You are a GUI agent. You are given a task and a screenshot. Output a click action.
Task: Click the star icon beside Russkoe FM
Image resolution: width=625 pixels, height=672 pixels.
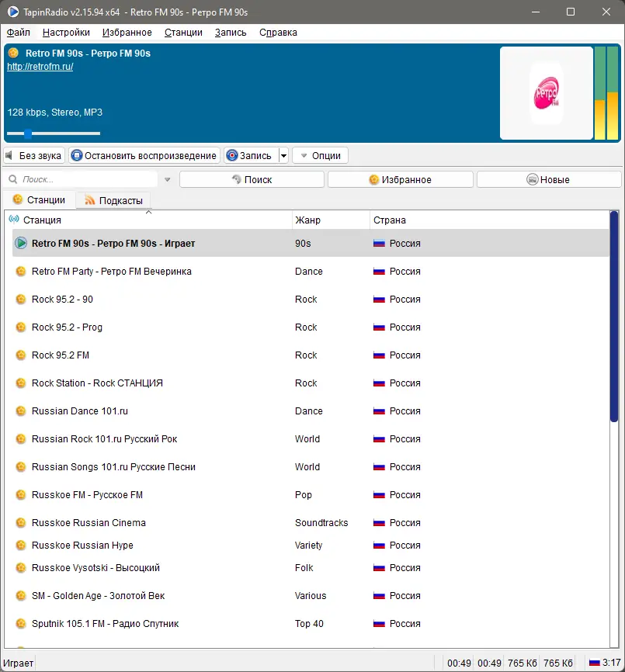(x=20, y=494)
